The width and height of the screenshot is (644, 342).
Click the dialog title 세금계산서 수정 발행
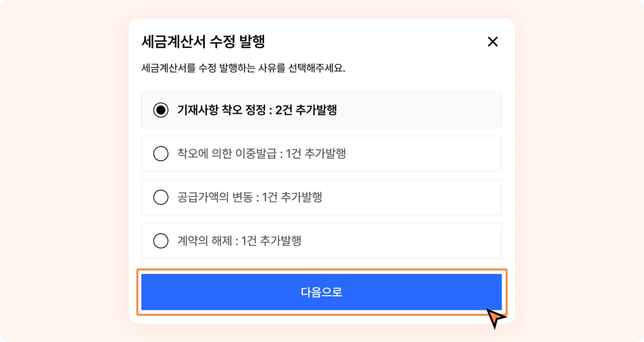point(203,42)
